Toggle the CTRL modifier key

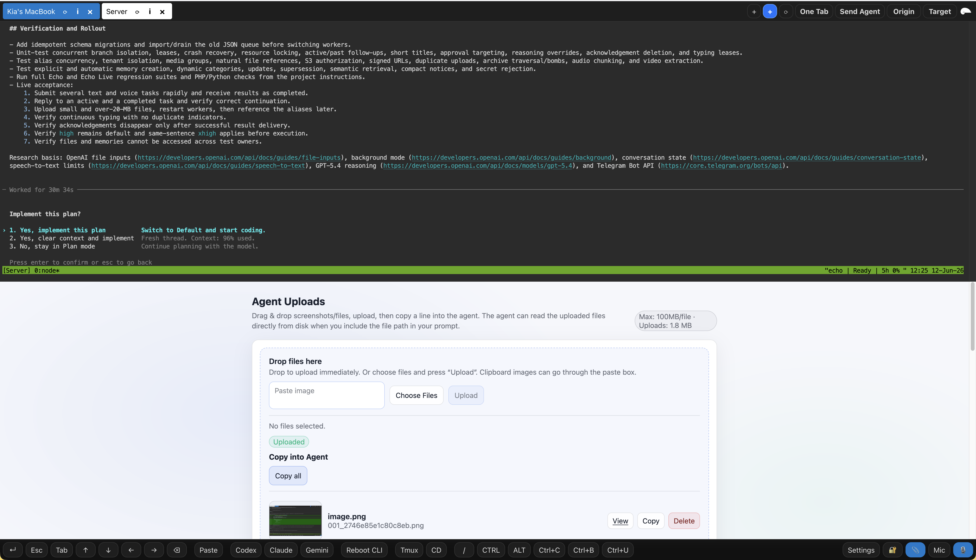[491, 550]
